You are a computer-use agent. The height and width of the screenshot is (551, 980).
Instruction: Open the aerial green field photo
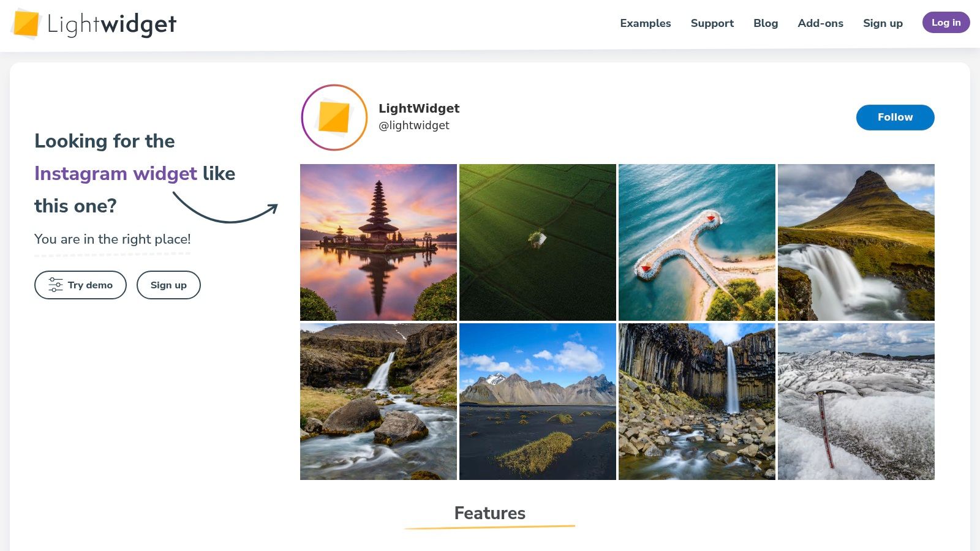coord(538,242)
